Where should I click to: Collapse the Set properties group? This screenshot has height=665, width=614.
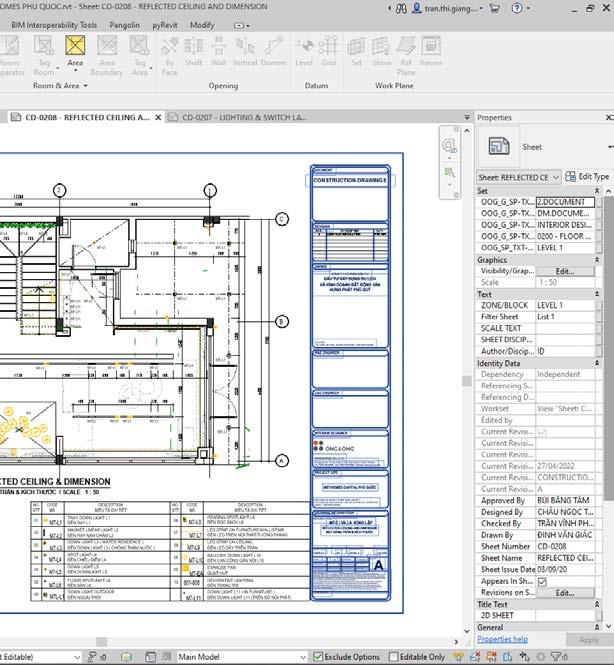[597, 190]
